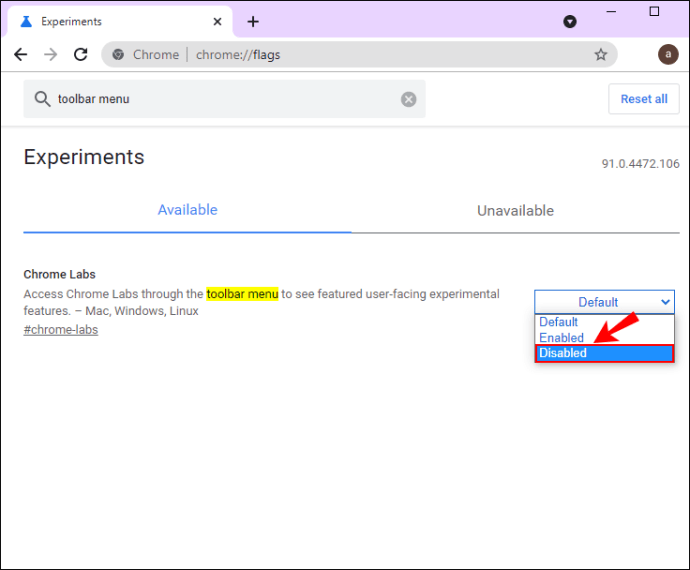
Task: Click the forward navigation arrow
Action: click(51, 55)
